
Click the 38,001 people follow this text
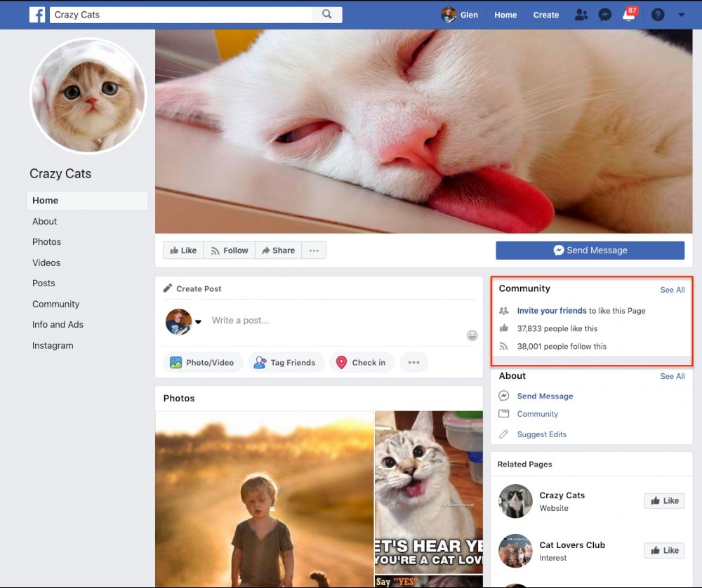(x=562, y=347)
